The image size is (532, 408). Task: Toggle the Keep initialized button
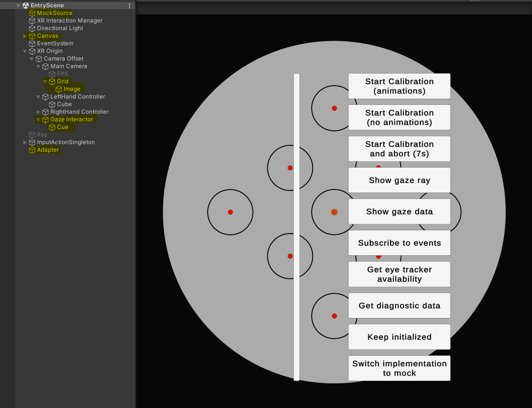pos(399,337)
